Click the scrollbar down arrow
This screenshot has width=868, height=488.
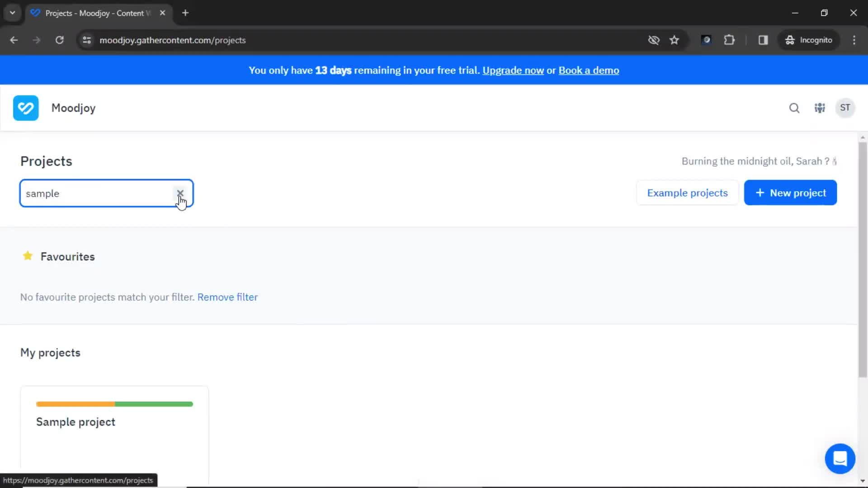coord(863,481)
